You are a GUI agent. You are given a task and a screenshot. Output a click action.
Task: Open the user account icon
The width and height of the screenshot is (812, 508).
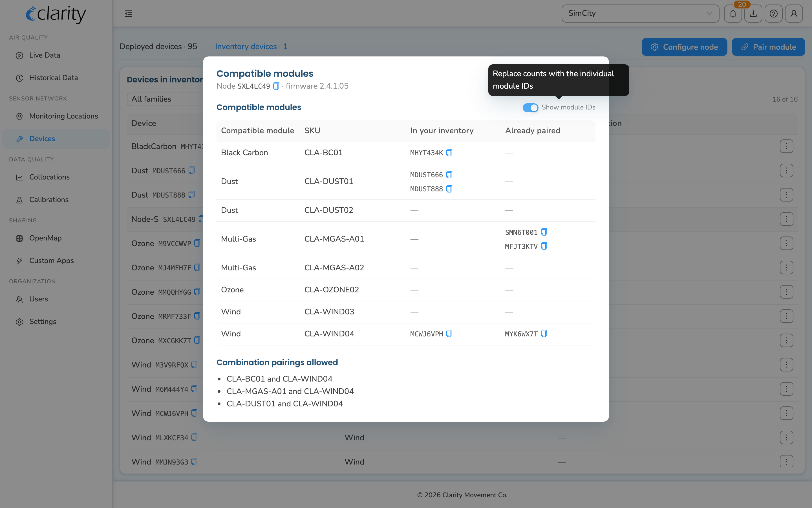[794, 14]
